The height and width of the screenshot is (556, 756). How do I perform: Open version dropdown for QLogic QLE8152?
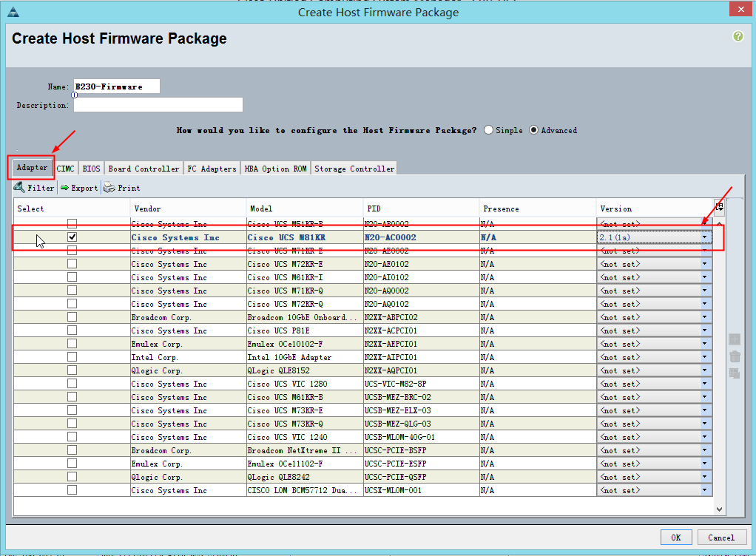coord(704,370)
